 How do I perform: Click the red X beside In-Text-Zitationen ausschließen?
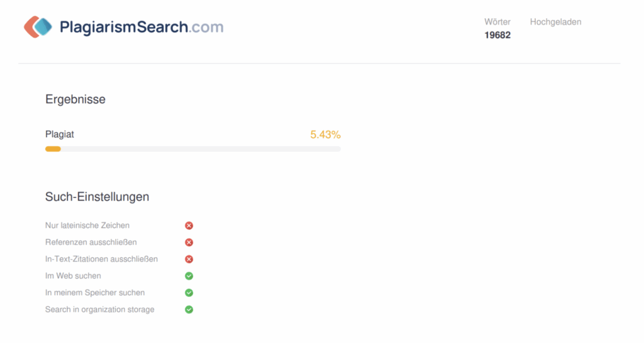pos(189,259)
